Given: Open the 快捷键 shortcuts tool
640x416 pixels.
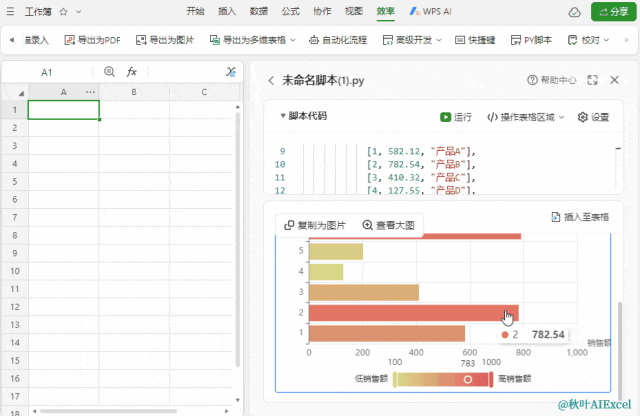Looking at the screenshot, I should (x=475, y=41).
